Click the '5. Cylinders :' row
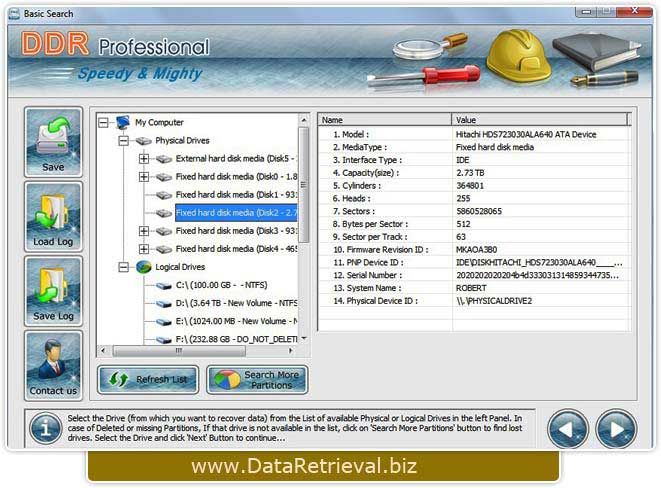Viewport: 661px width, 488px height. [474, 186]
